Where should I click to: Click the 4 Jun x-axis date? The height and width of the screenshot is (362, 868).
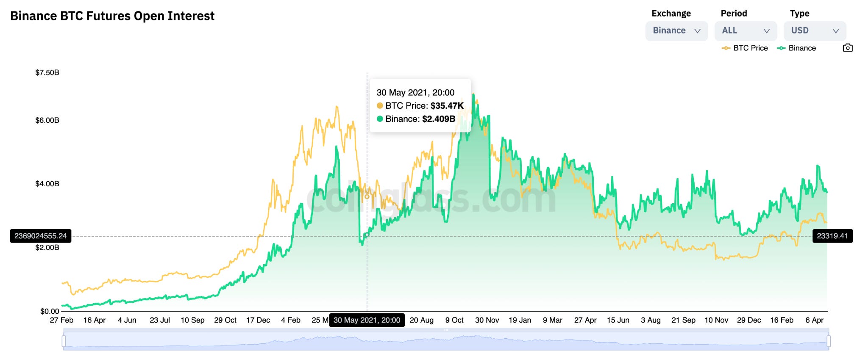point(127,321)
